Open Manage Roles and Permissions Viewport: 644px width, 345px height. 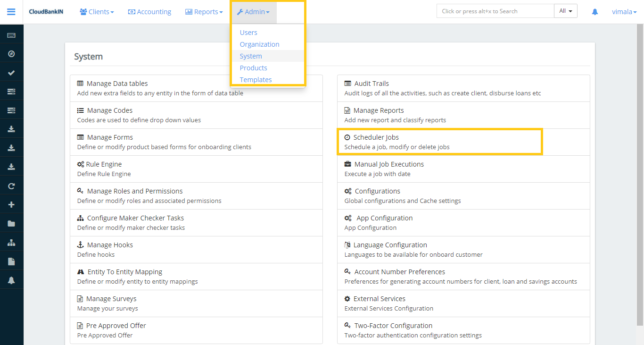coord(134,191)
